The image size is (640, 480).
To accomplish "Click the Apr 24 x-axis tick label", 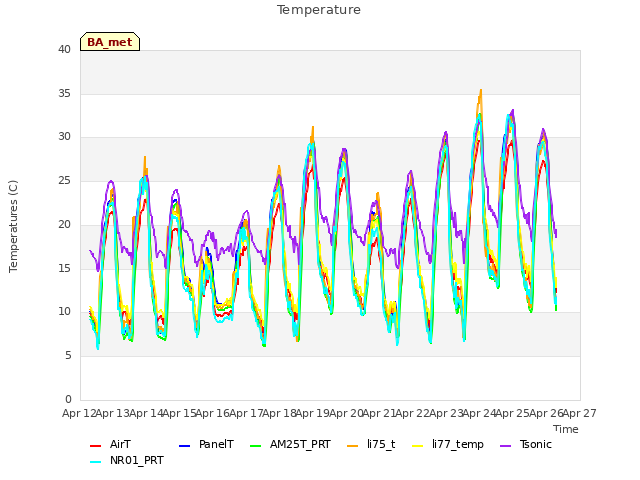I will [x=479, y=413].
